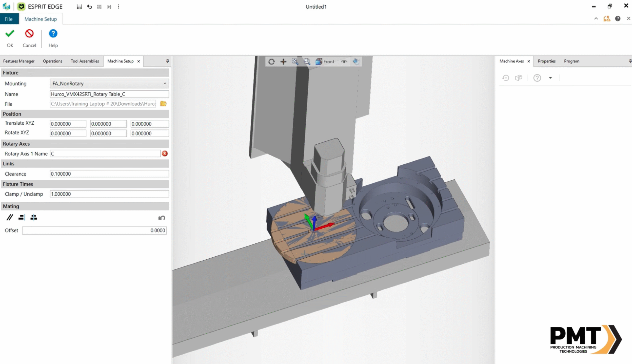Open the three-dot more options menu
The height and width of the screenshot is (364, 632).
[x=118, y=7]
